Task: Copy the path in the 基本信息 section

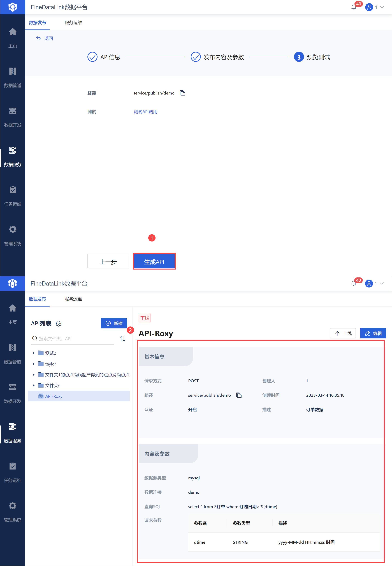Action: click(239, 395)
